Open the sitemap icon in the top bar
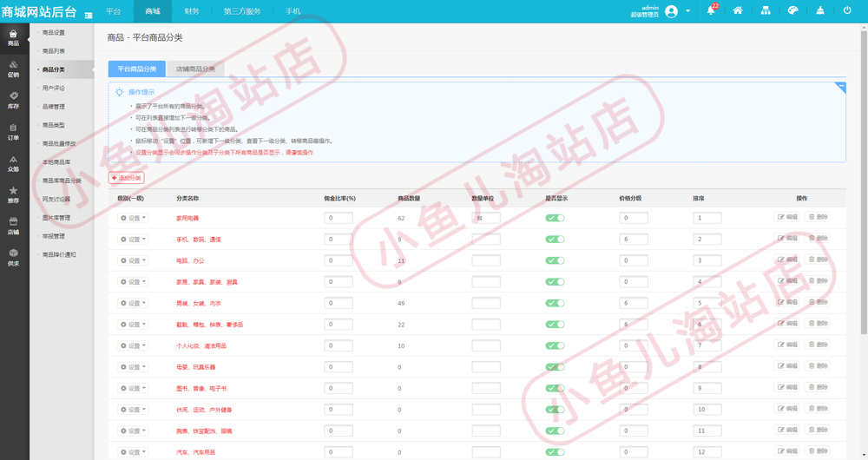This screenshot has height=460, width=868. tap(766, 10)
